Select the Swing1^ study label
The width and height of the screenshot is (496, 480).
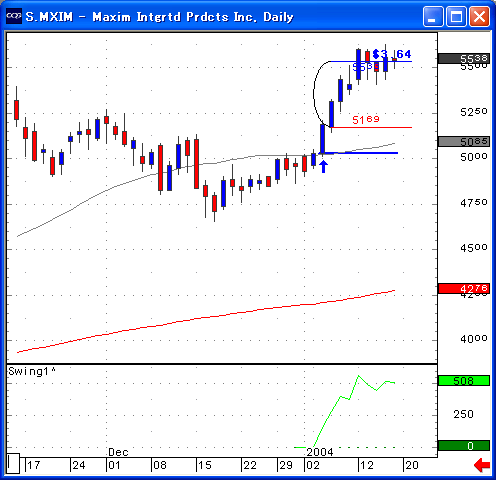point(32,371)
